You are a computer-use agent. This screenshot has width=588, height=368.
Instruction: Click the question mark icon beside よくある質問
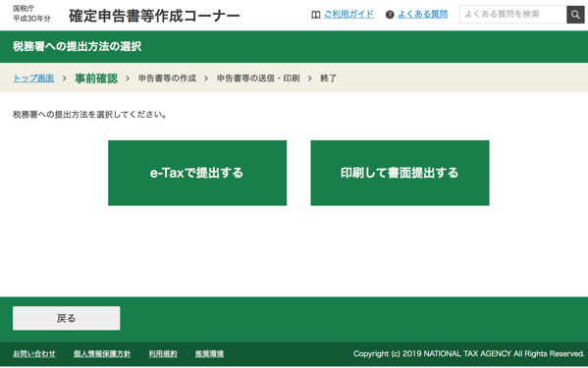coord(390,15)
